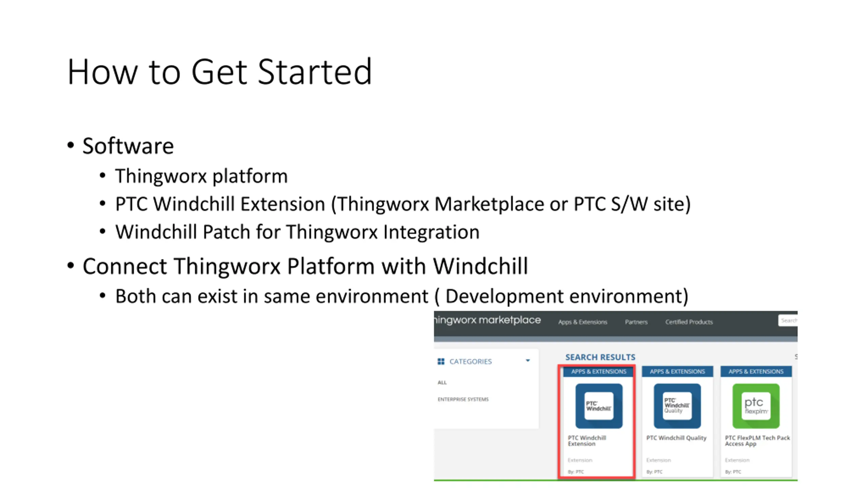Click Windchill Patch for Thingworx Integration bullet
Viewport: 868px width, 488px height.
297,232
